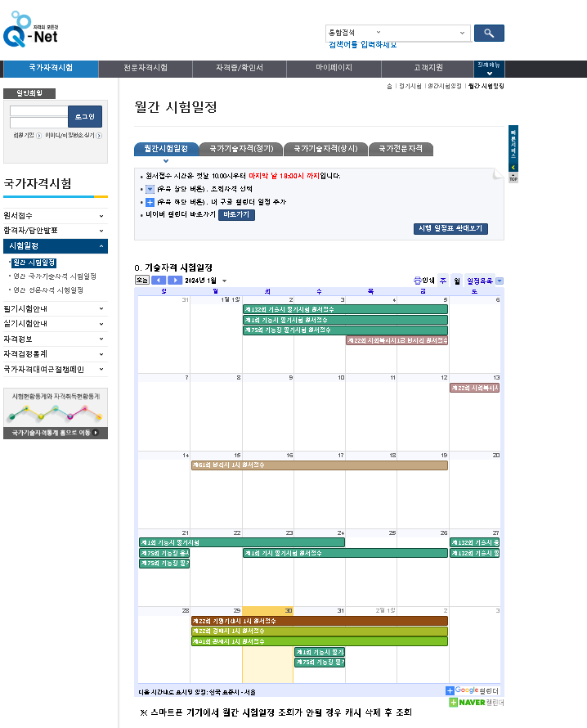
Task: Click the TOP button on right edge
Action: pos(513,178)
